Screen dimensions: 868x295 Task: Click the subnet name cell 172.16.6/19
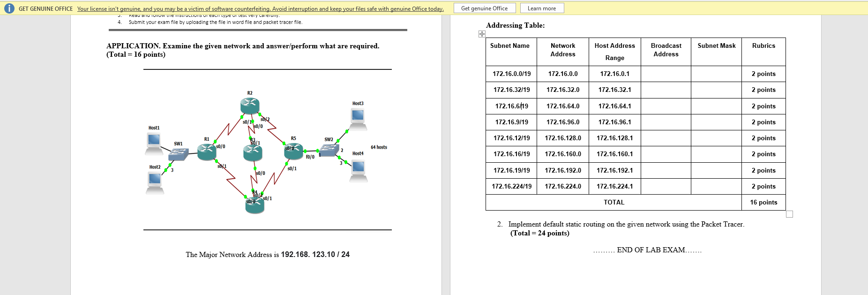[x=512, y=106]
